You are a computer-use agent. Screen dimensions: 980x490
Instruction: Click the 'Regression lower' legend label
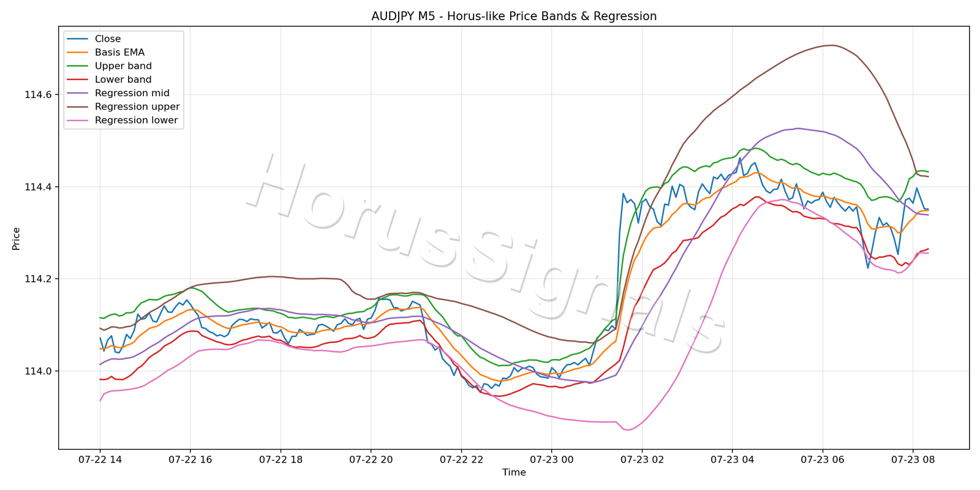click(x=137, y=121)
